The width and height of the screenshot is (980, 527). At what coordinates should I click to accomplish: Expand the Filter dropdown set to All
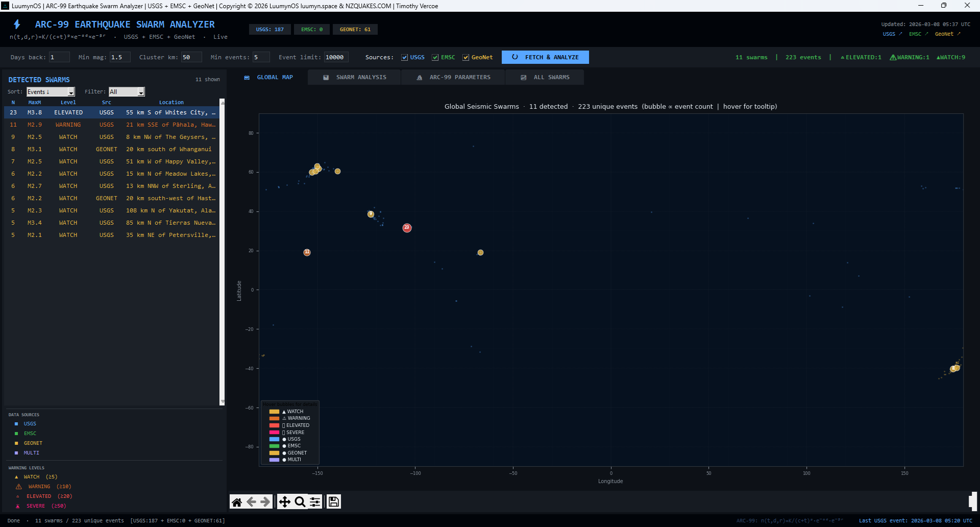[x=127, y=92]
